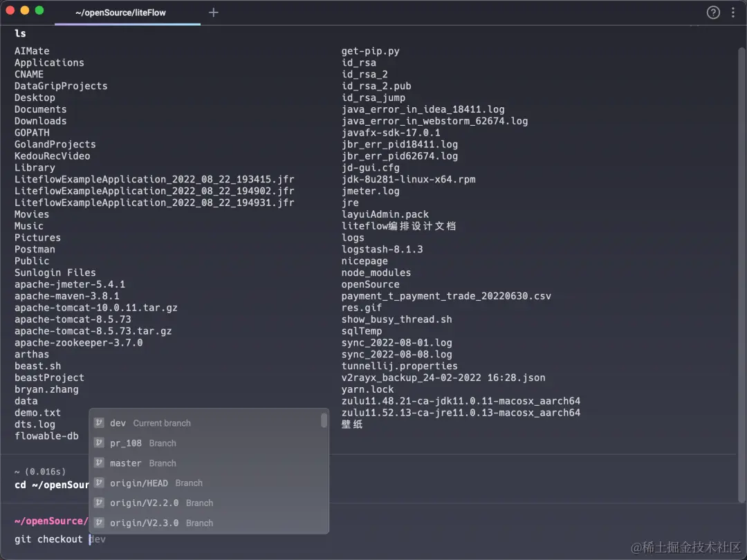The image size is (747, 560).
Task: Click the Postman entry
Action: [x=35, y=249]
